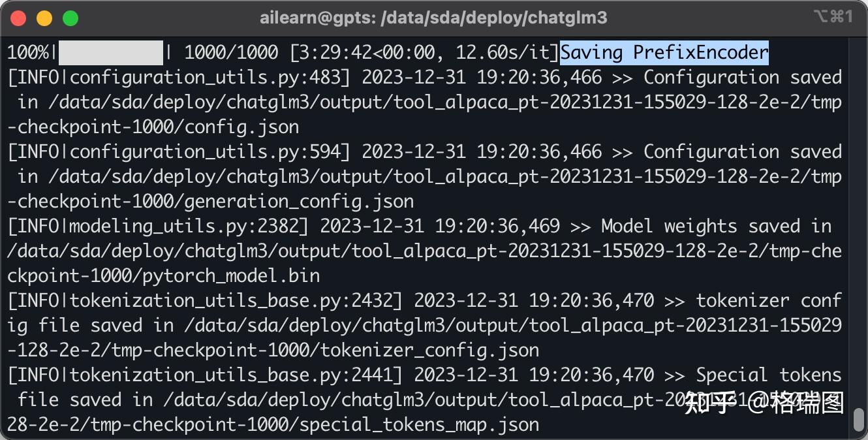Minimize the terminal using the yellow button
Screen dimensions: 868x440
[44, 18]
